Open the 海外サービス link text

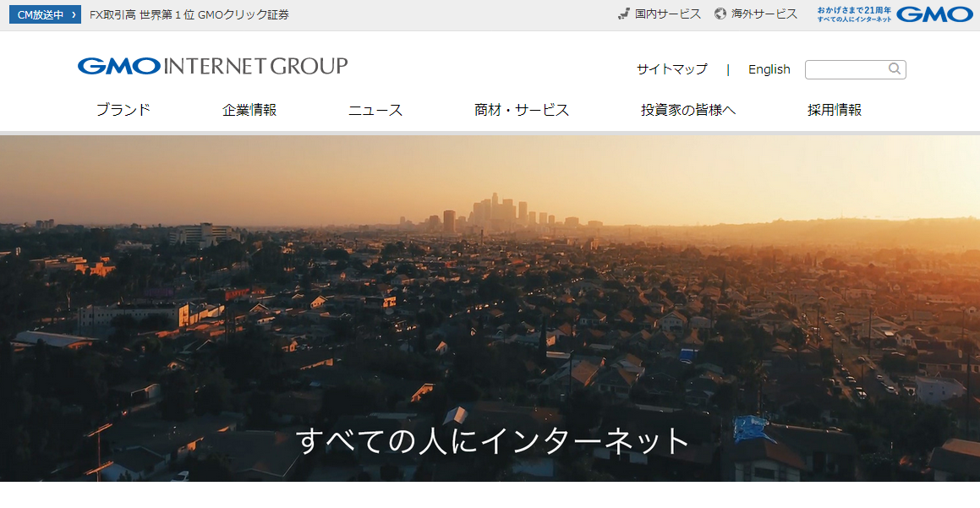click(764, 14)
